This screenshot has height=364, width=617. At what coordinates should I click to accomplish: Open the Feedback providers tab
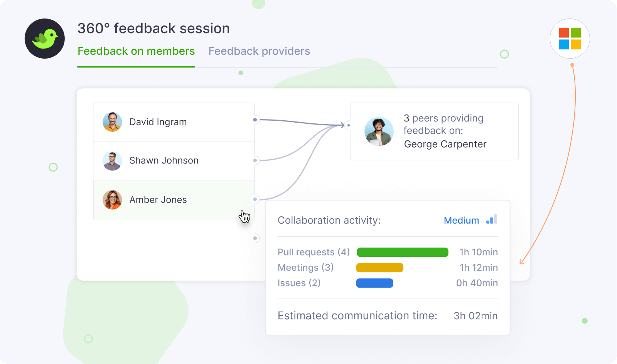tap(259, 51)
